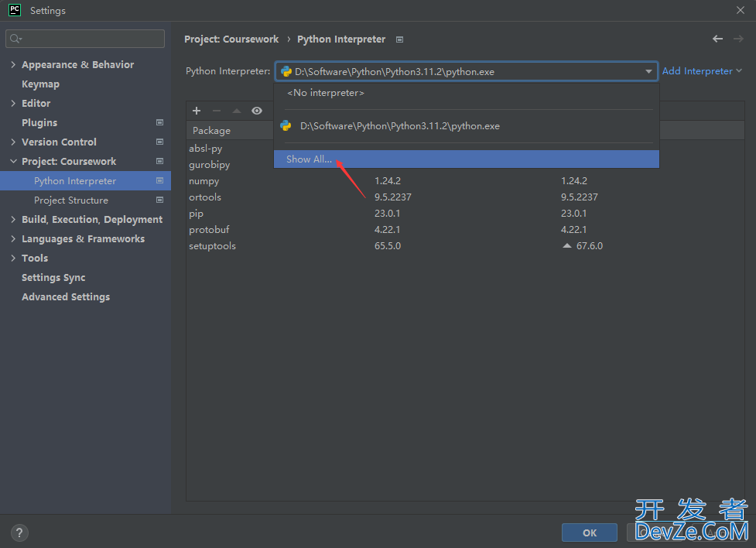Choose Python3.11.2 python.exe from the dropdown list
This screenshot has width=756, height=548.
[x=467, y=126]
